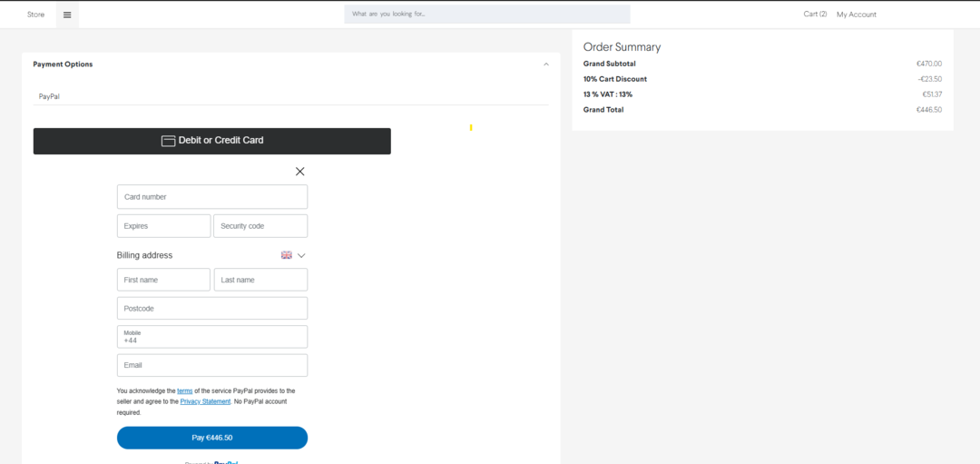This screenshot has width=980, height=464.
Task: Click into the Card number field
Action: pos(211,196)
